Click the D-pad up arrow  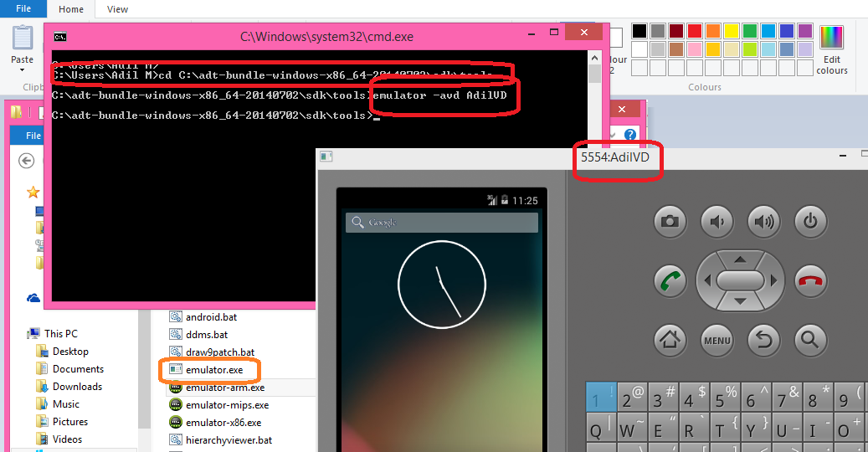point(740,259)
